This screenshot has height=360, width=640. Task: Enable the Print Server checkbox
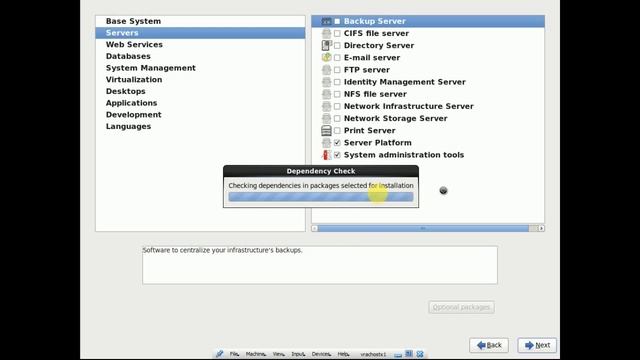coord(337,131)
